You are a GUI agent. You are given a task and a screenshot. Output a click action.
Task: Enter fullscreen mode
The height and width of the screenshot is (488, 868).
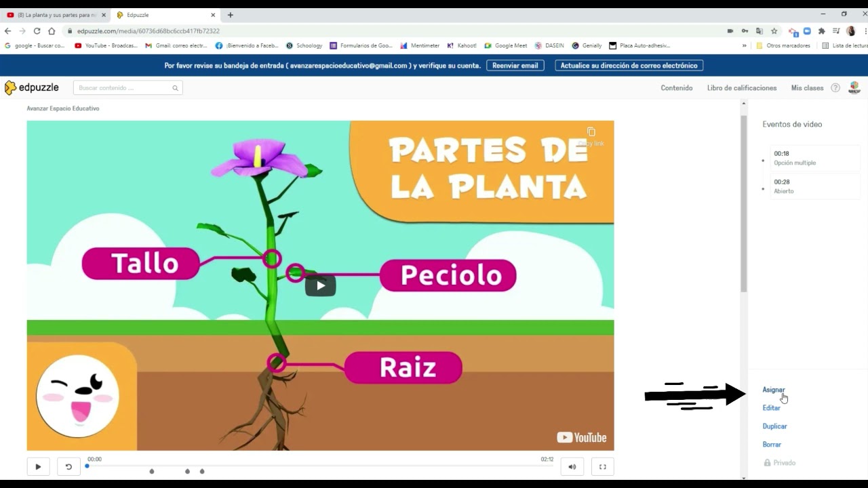[x=603, y=466]
